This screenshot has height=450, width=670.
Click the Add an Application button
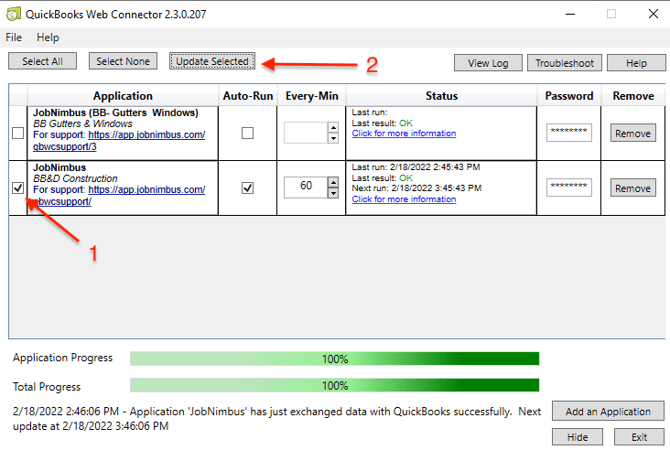point(608,411)
